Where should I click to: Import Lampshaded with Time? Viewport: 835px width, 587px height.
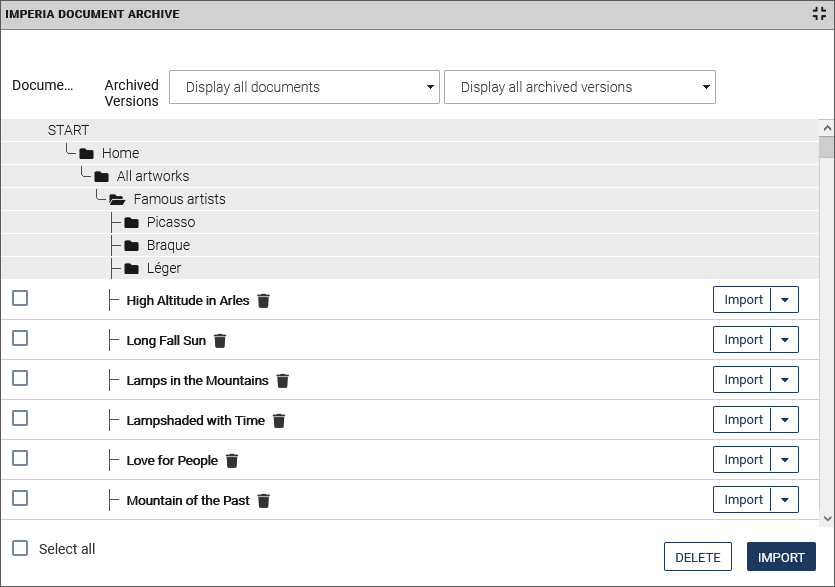click(742, 420)
